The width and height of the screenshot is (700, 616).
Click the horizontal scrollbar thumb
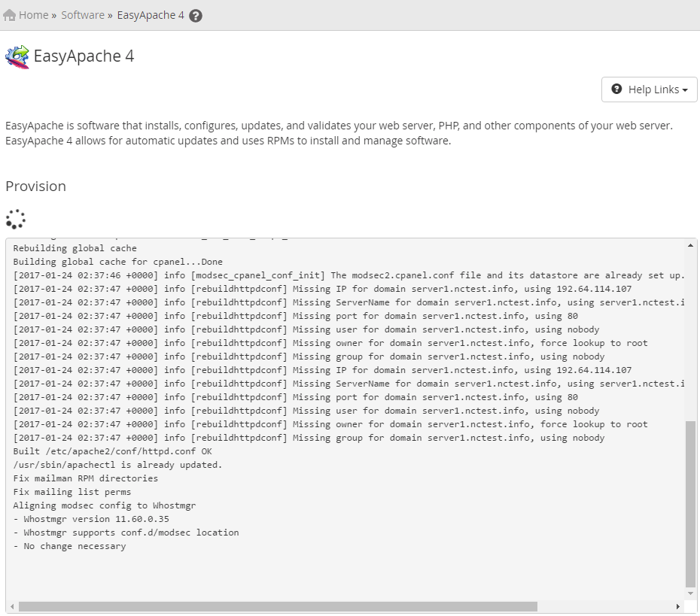tap(278, 607)
